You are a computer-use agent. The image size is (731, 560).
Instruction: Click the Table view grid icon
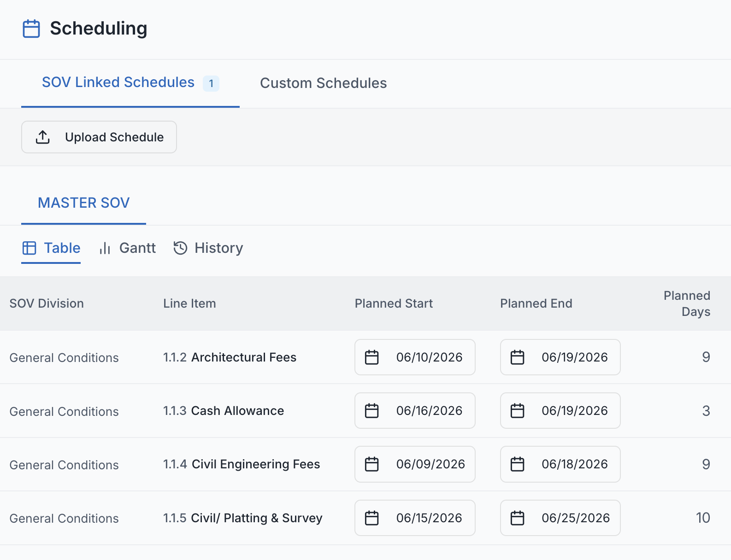coord(29,248)
